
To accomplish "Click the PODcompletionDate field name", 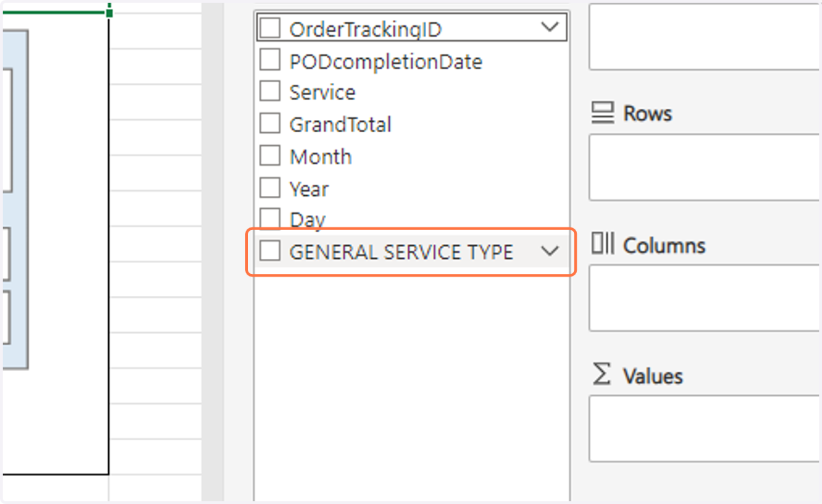I will click(386, 62).
